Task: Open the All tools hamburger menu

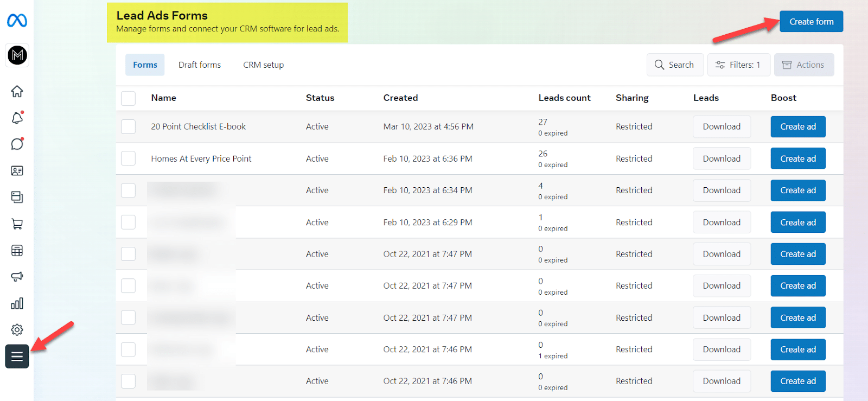Action: [x=17, y=357]
